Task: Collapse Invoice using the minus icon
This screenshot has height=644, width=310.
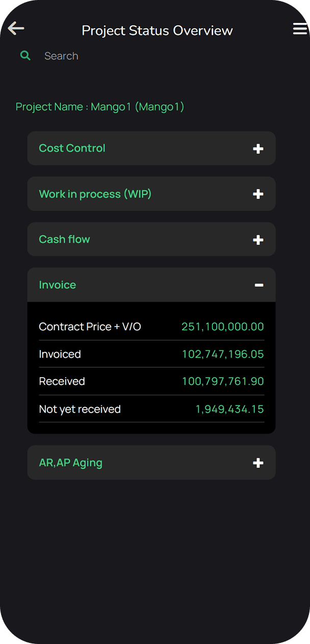Action: (x=259, y=285)
